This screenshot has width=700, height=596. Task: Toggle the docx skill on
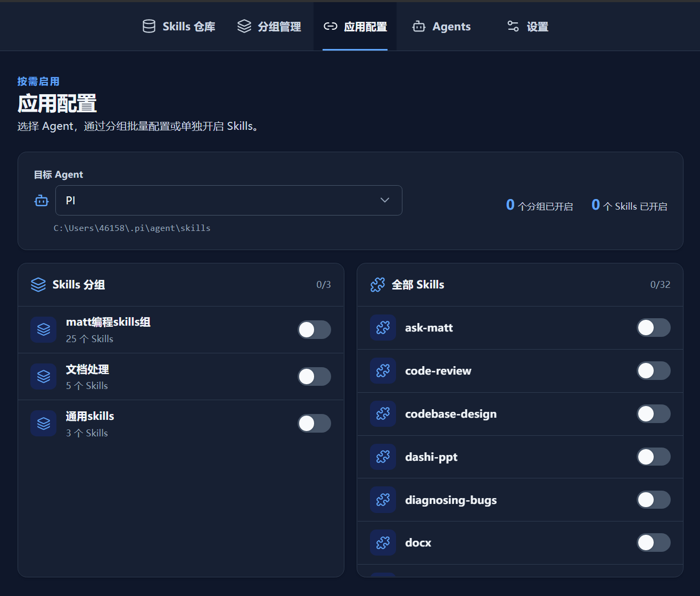654,542
